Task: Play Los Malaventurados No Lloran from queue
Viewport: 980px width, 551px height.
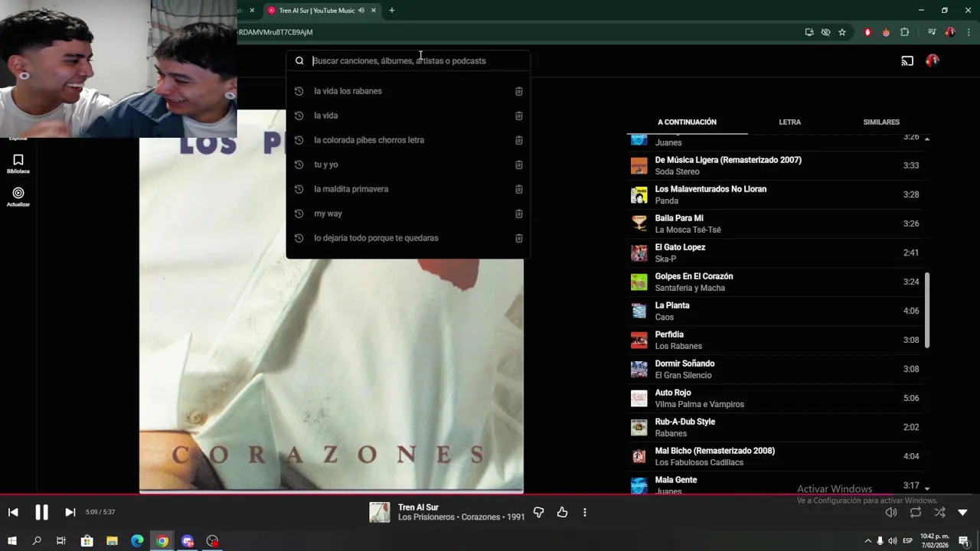Action: (775, 194)
